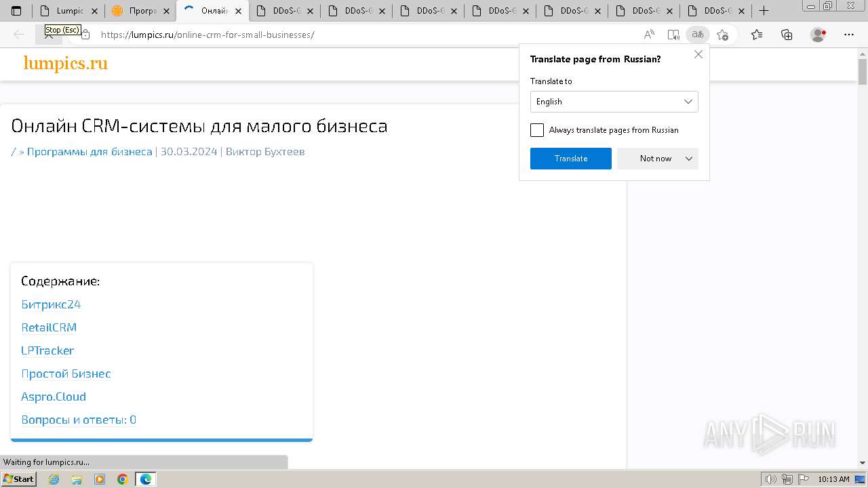868x488 pixels.
Task: Switch to the last DDoS-G tab
Action: pos(716,11)
